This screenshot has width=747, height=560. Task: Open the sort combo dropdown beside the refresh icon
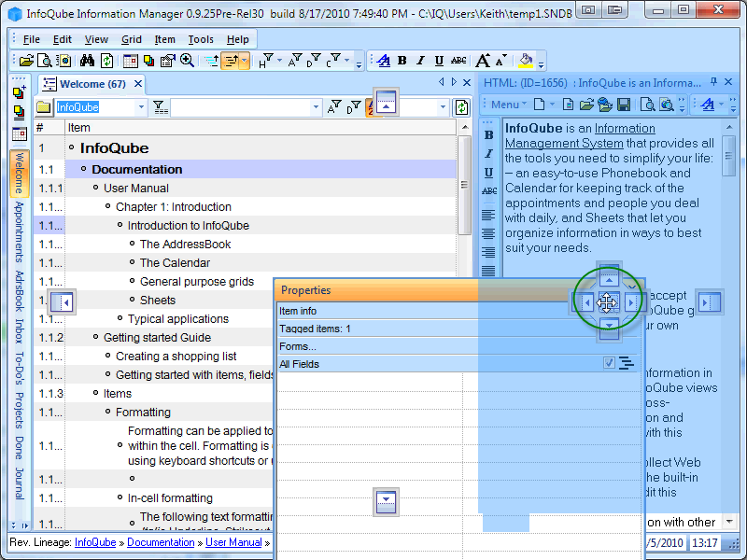click(x=443, y=107)
